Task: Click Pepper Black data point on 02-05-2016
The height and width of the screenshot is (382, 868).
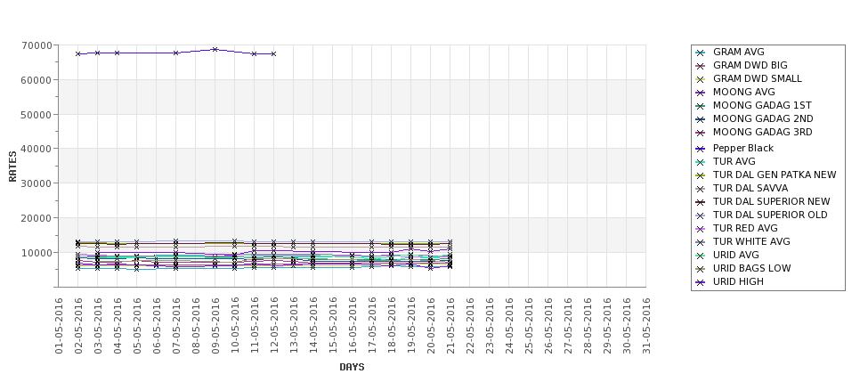Action: tap(78, 53)
